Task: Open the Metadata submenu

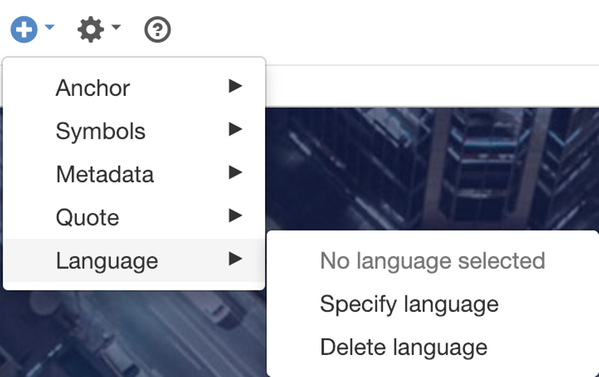Action: click(x=134, y=174)
